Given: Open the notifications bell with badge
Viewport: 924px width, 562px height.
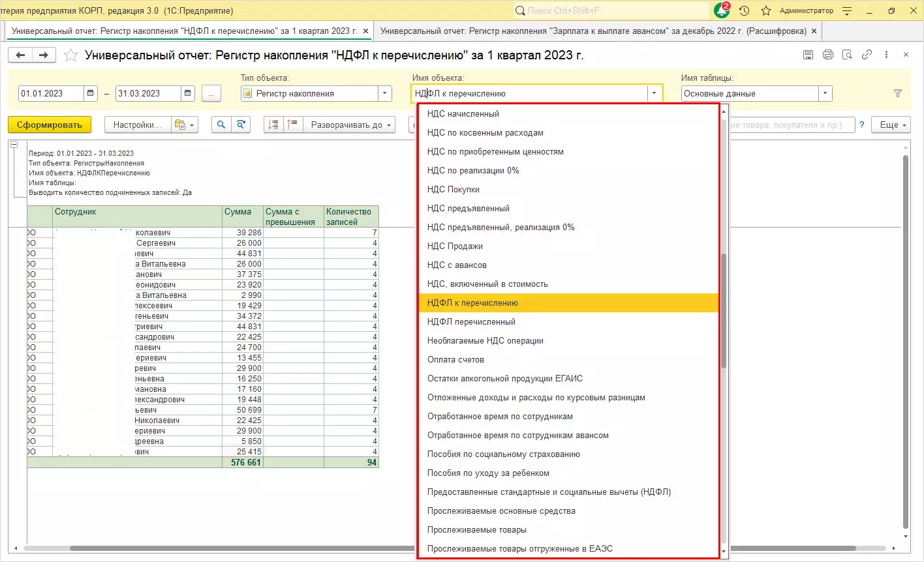Looking at the screenshot, I should pyautogui.click(x=722, y=11).
